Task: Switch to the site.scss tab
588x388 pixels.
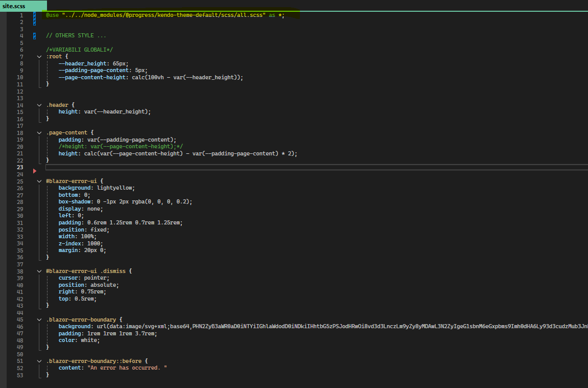Action: pyautogui.click(x=14, y=6)
